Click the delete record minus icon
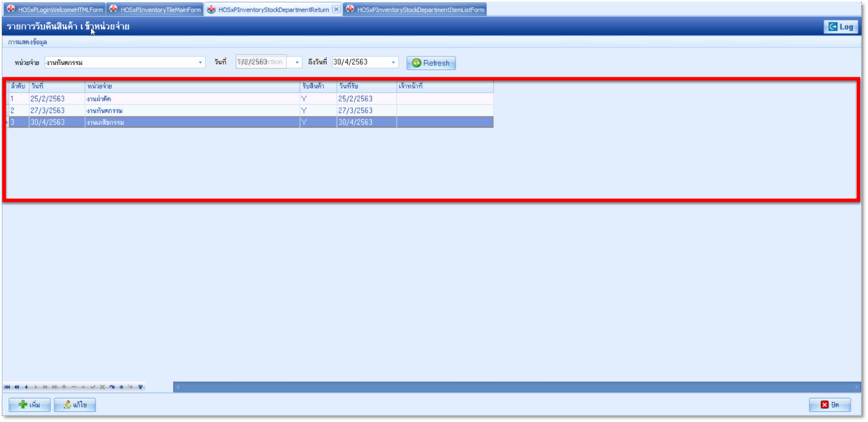This screenshot has height=422, width=868. 74,387
